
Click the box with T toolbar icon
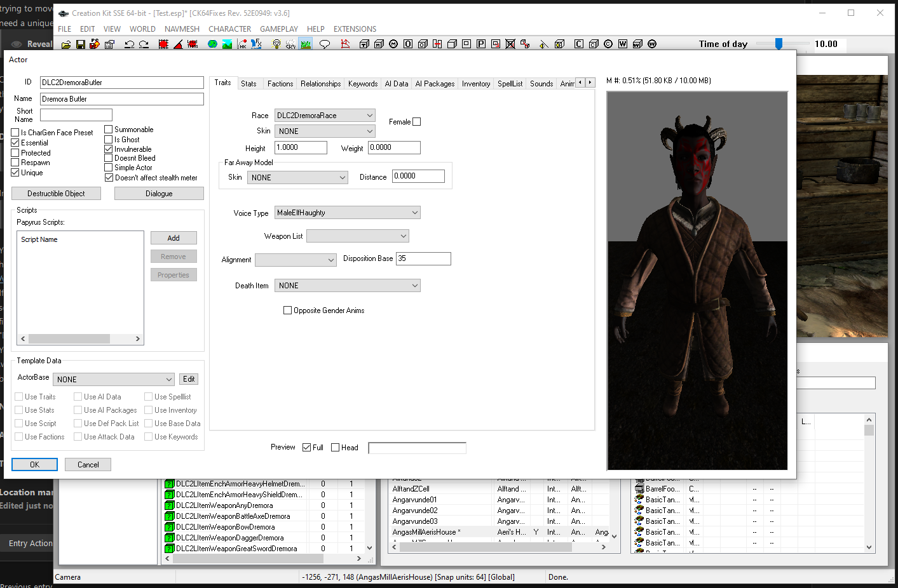point(364,44)
